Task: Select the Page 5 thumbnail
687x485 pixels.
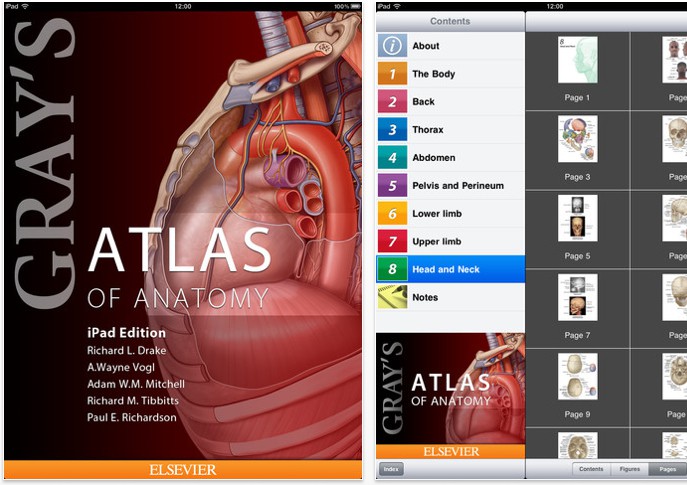Action: click(577, 218)
